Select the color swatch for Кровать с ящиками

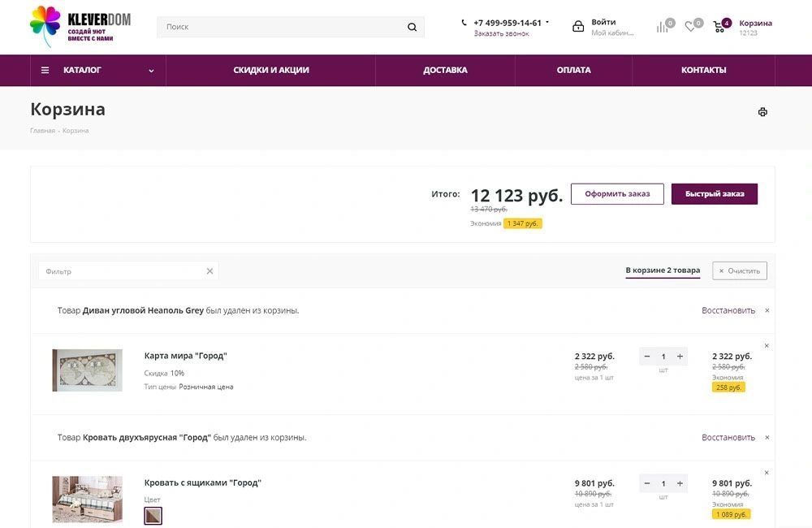point(153,516)
